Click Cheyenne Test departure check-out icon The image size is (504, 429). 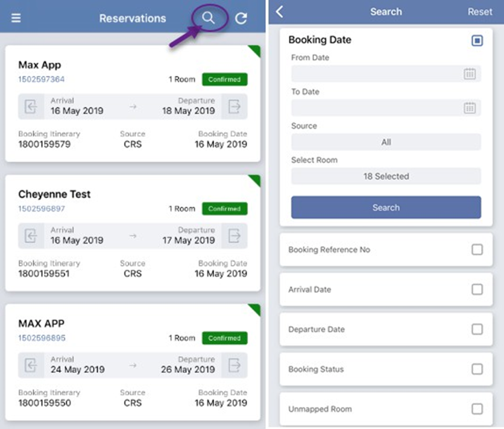tap(235, 236)
